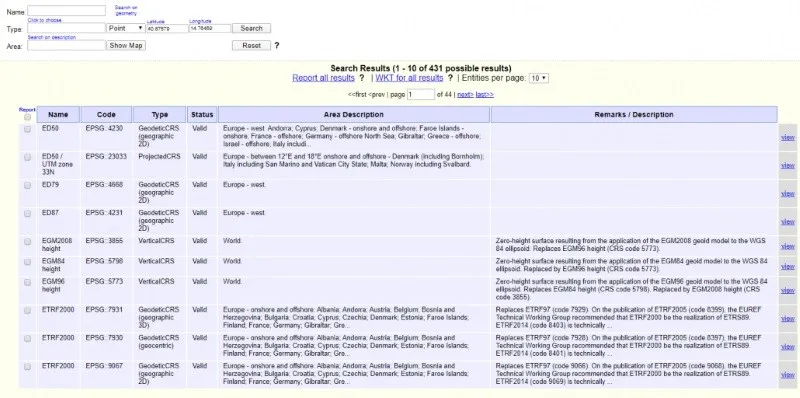Click the Latitude input field

coord(167,29)
